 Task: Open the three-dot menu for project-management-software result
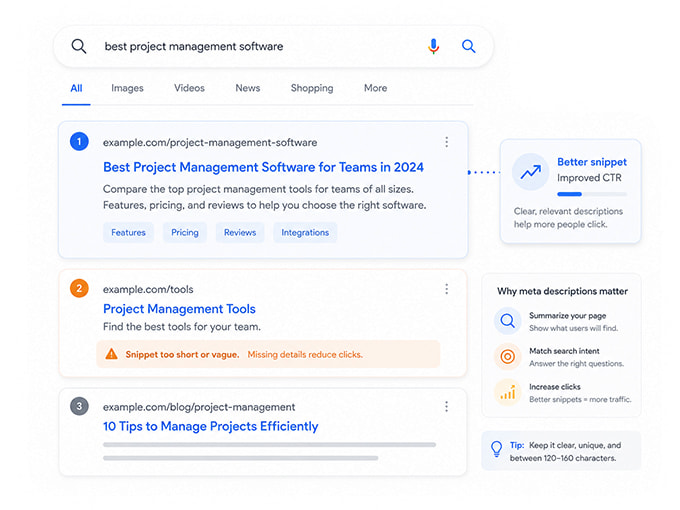447,142
